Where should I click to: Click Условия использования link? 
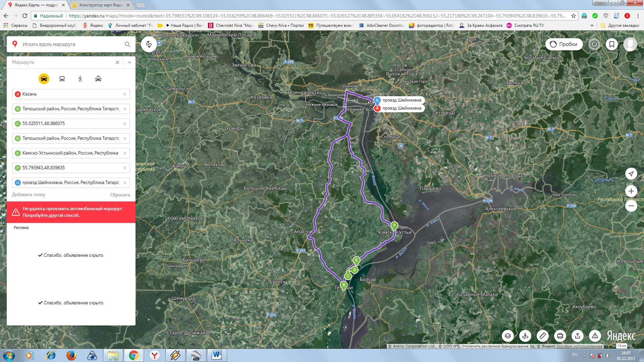coord(579,346)
